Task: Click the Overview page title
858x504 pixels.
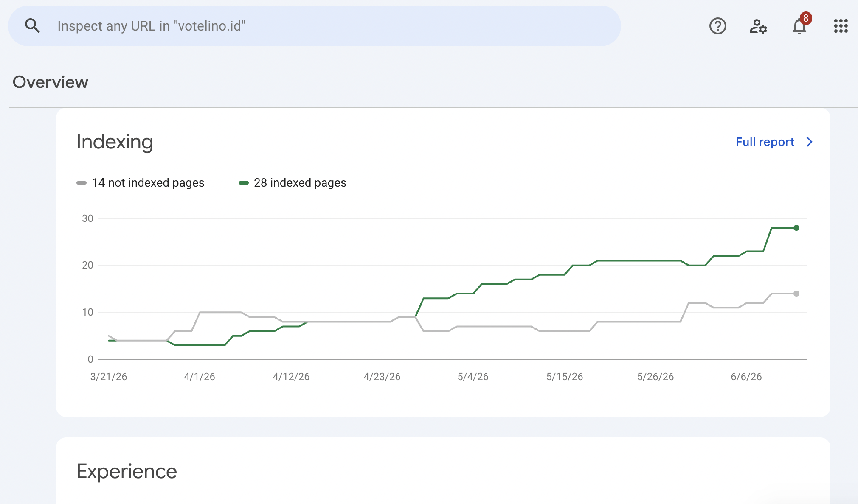Action: coord(51,82)
